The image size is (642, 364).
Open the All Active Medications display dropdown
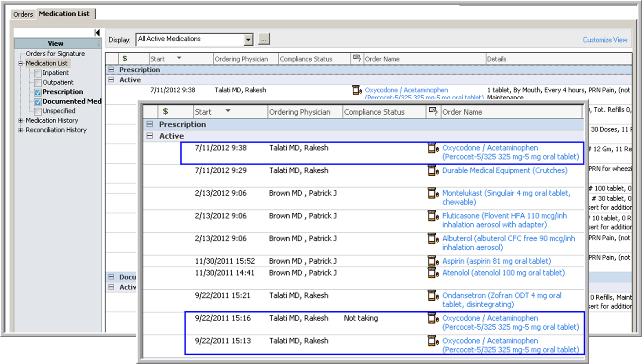click(x=248, y=39)
